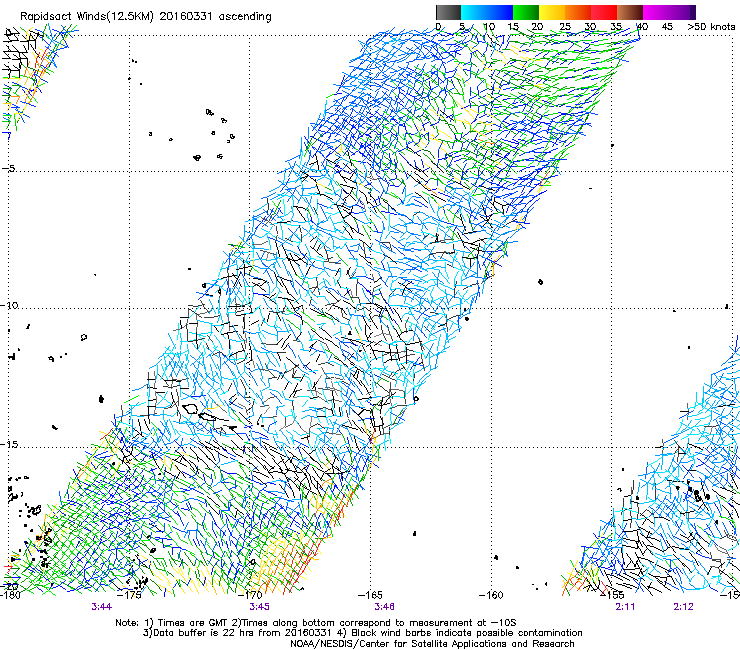
Task: Click the title 'Rapidscat Winds(12.5KM) 20160331 ascending'
Action: point(146,17)
